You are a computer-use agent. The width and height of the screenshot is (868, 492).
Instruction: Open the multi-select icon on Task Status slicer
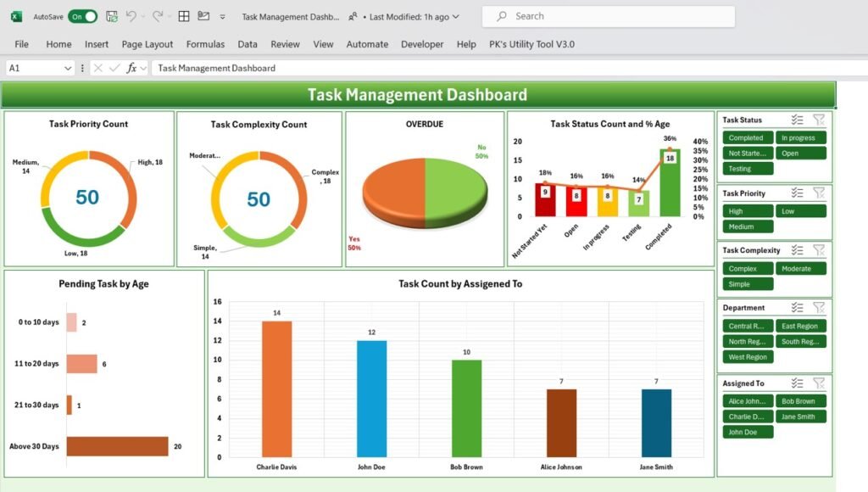(x=798, y=120)
